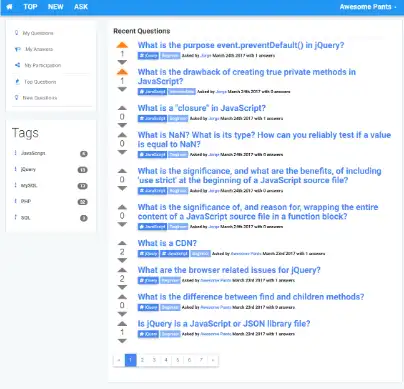Upvote the function block wrapping question

[122, 207]
